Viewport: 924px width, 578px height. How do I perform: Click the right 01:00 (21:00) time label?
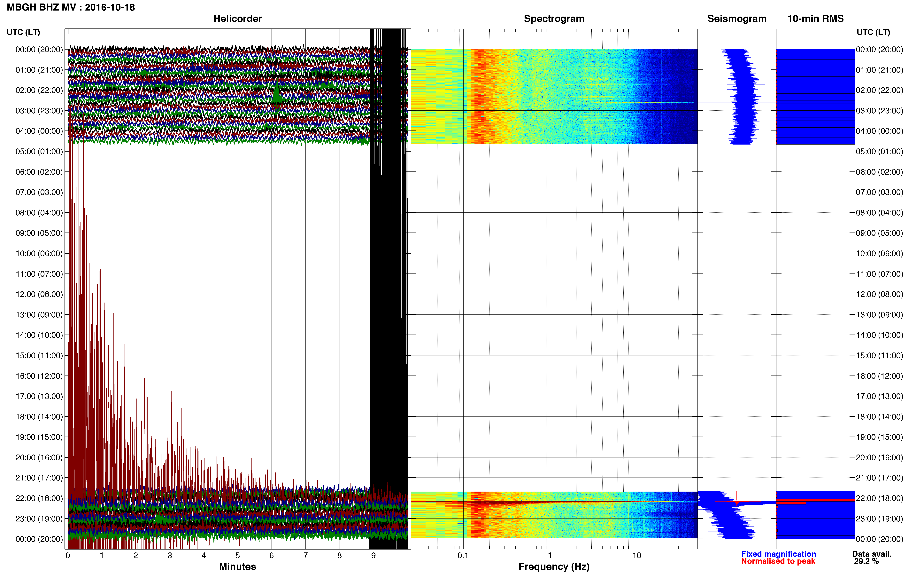click(x=879, y=70)
